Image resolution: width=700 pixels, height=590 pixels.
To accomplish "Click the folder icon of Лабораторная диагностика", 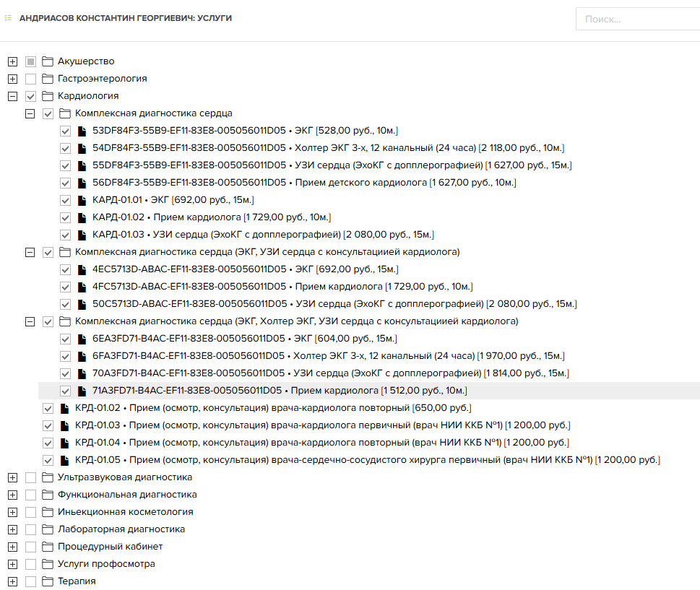I will (48, 529).
